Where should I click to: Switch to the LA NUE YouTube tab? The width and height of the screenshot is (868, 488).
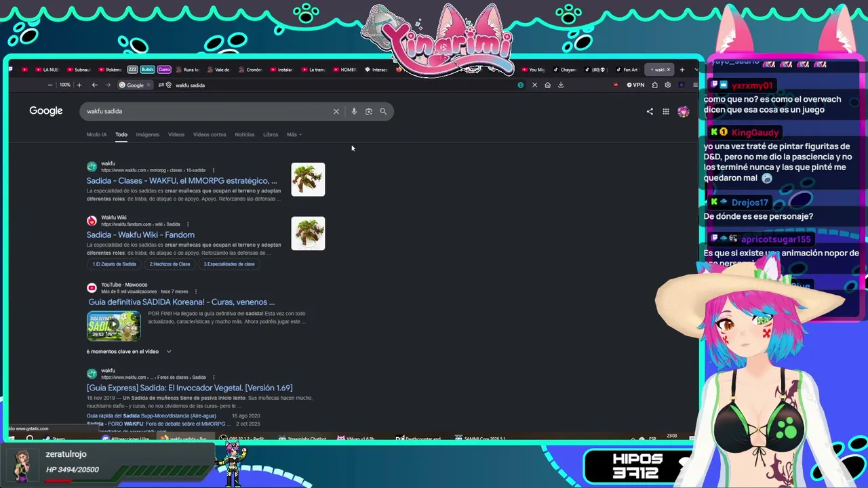pos(47,70)
